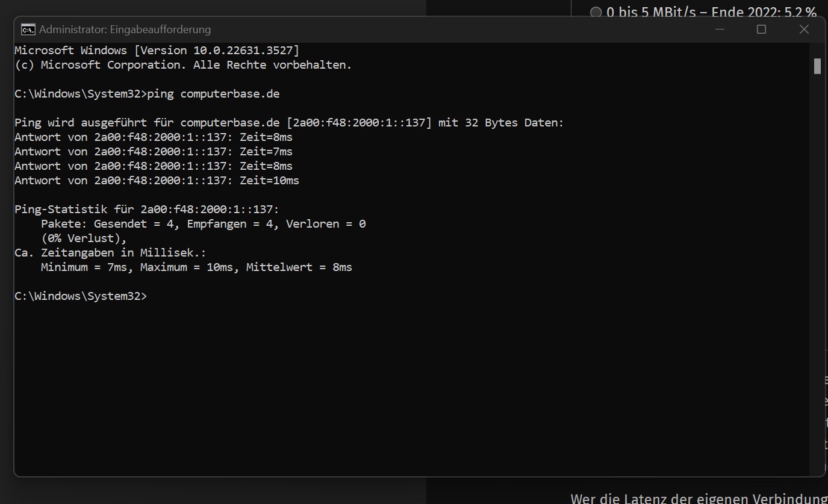Click the "(0% Verlust)" text

(x=82, y=238)
